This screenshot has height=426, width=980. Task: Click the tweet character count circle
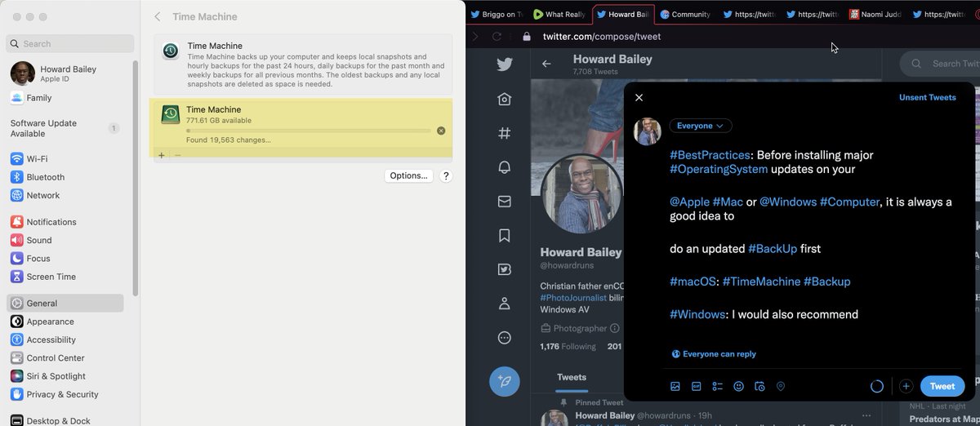877,387
